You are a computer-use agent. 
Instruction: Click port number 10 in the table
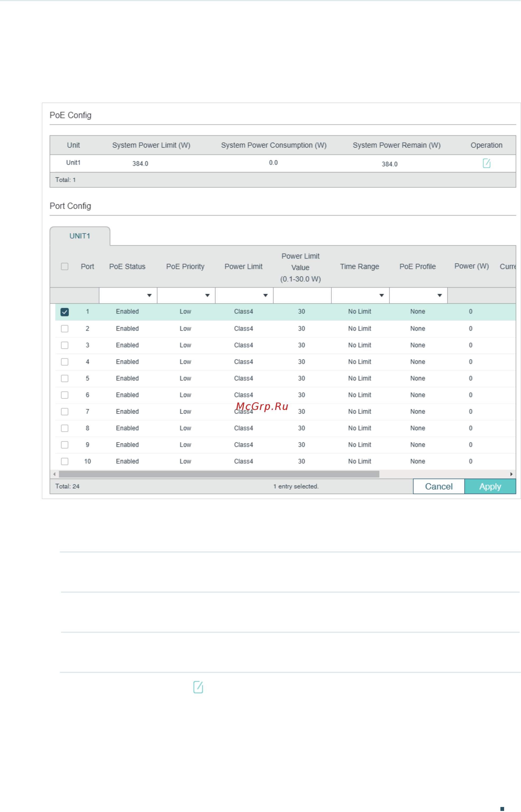(88, 461)
